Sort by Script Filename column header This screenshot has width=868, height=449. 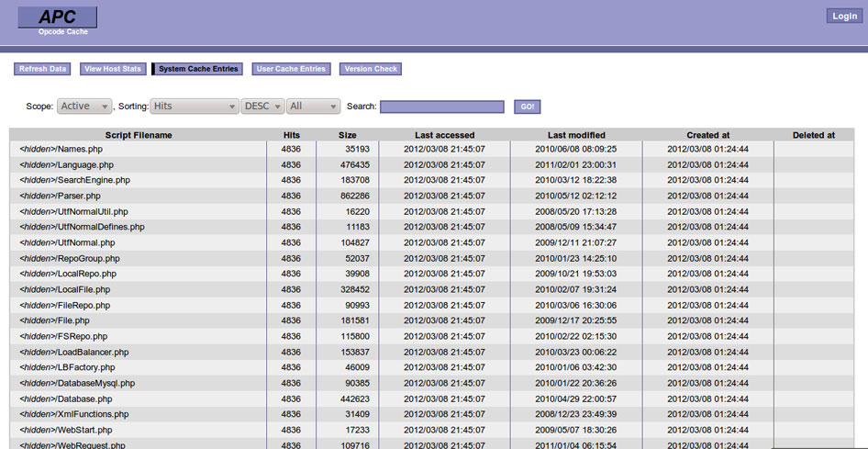139,135
